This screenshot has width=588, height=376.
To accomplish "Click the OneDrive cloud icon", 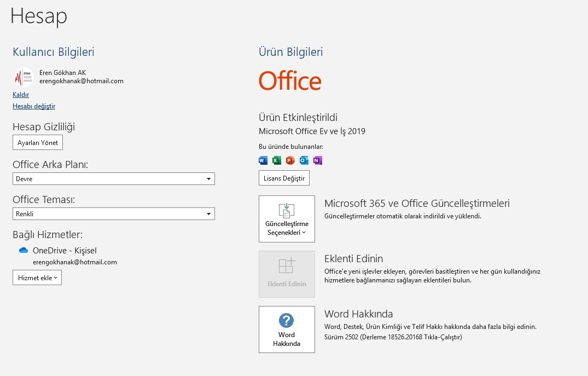I will click(24, 250).
